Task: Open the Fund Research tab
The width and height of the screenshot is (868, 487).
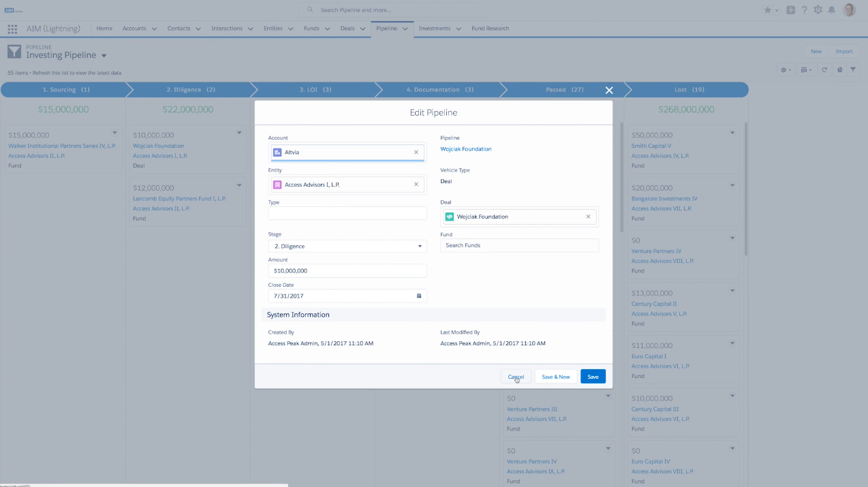Action: click(491, 29)
